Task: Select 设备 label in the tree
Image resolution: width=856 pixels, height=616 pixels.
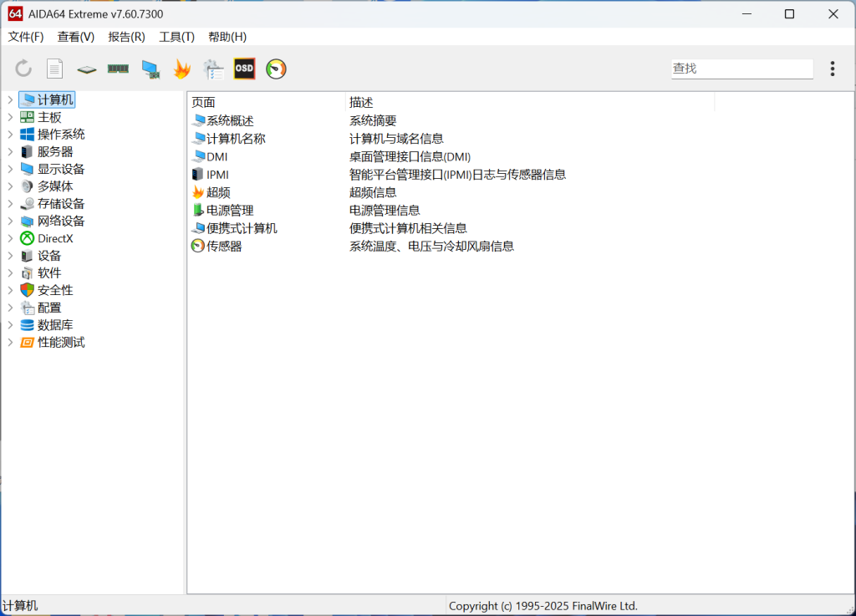Action: click(49, 256)
